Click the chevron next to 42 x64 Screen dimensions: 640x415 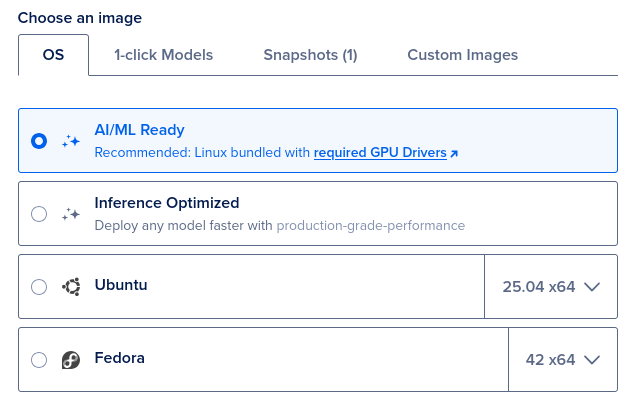click(591, 360)
